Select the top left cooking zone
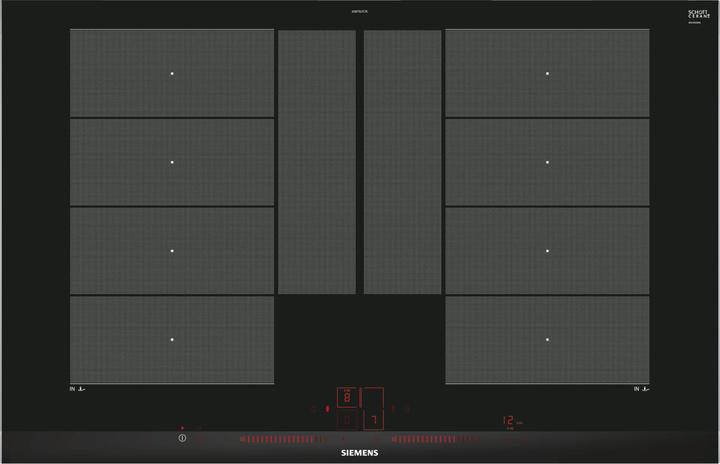The height and width of the screenshot is (464, 720). tap(171, 73)
